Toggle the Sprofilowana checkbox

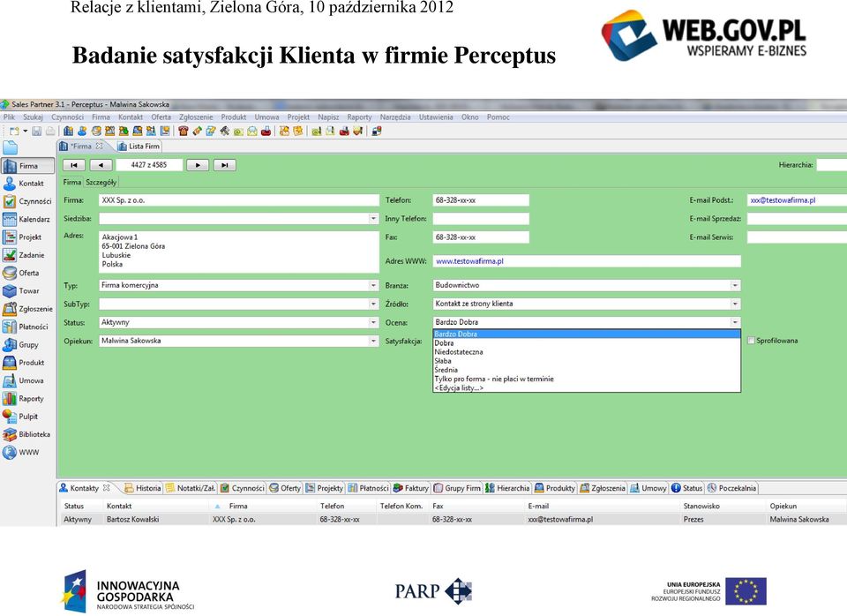[751, 341]
